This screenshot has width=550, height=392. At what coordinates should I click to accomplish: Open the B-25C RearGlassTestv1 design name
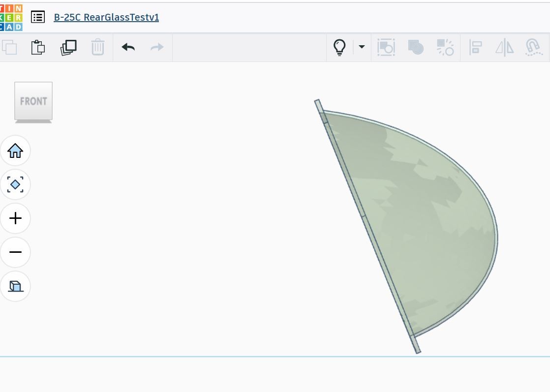(x=106, y=17)
